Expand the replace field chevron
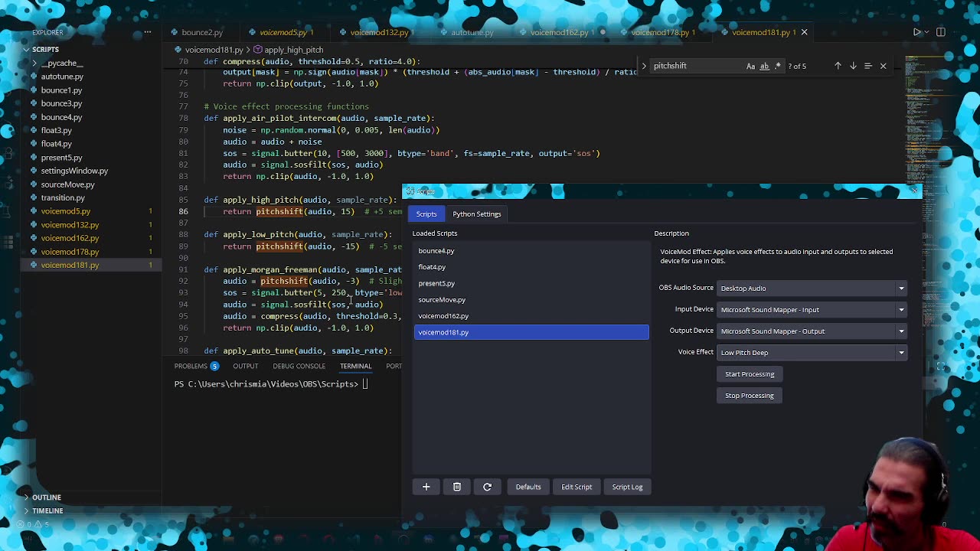This screenshot has height=551, width=980. click(644, 66)
